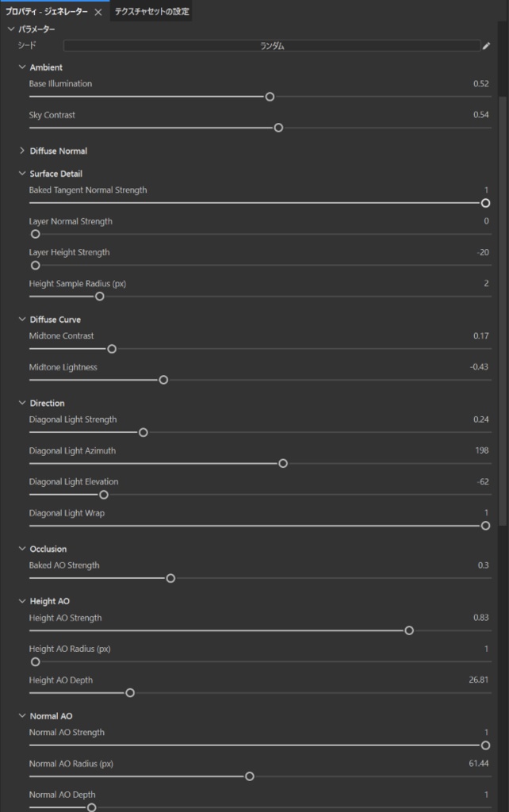Click the Sky Contrast slider handle
Viewport: 509px width, 812px height.
pyautogui.click(x=278, y=128)
